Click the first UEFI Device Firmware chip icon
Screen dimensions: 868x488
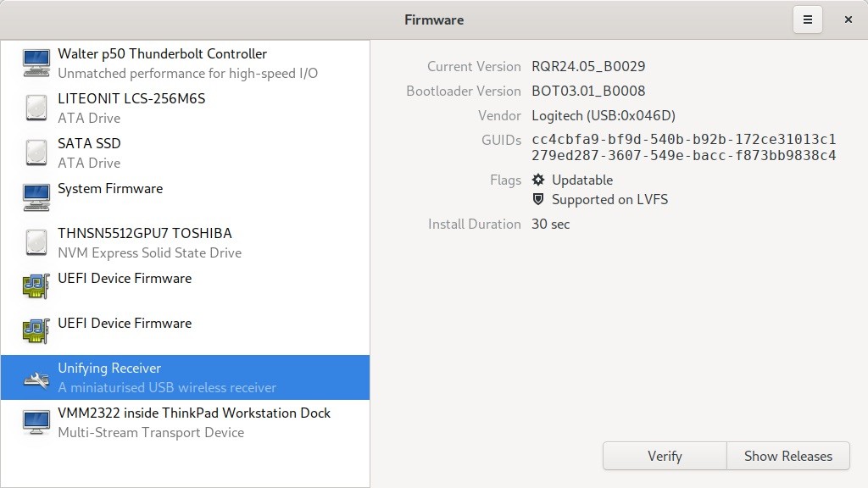click(x=35, y=286)
